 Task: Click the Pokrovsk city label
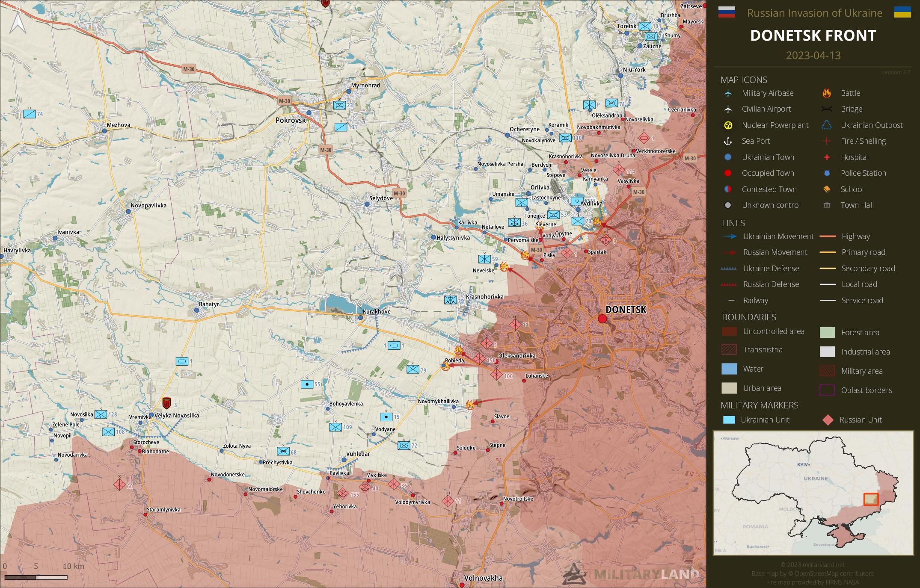tap(291, 121)
